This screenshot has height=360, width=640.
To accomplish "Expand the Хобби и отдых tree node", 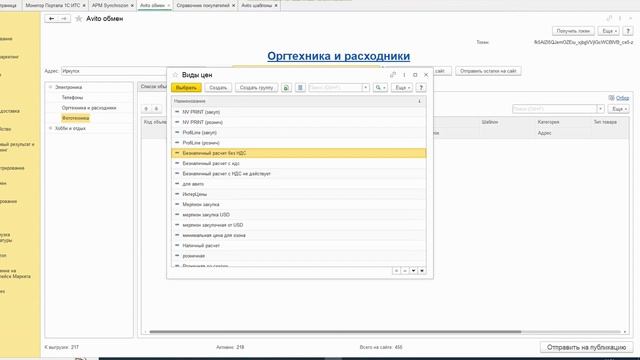I will click(51, 128).
